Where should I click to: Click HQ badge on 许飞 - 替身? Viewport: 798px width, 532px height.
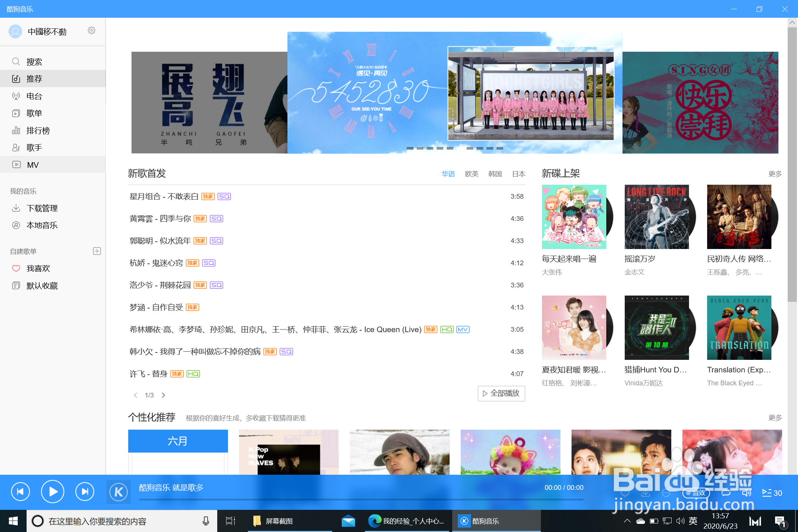pos(193,374)
